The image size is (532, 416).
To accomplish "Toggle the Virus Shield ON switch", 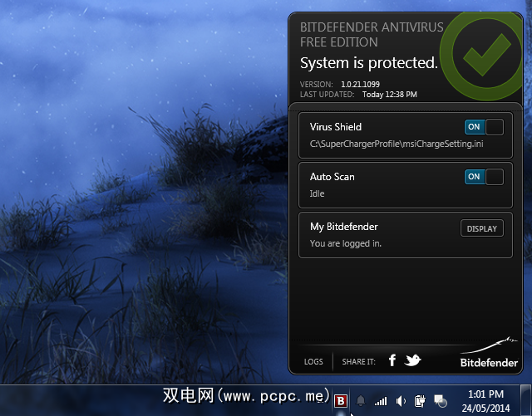I will pyautogui.click(x=484, y=127).
